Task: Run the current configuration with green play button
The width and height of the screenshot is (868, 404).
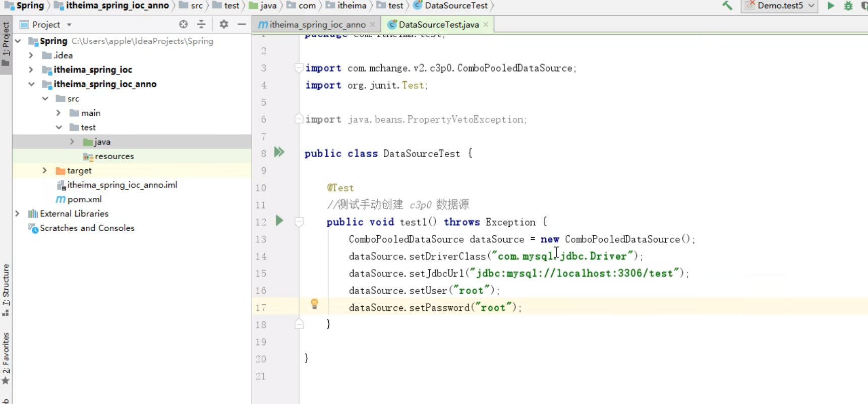Action: (831, 6)
